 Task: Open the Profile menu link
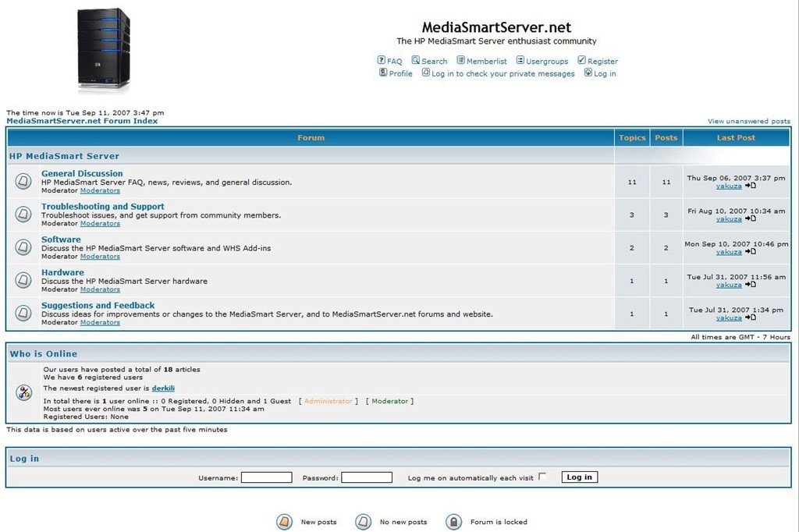point(400,73)
